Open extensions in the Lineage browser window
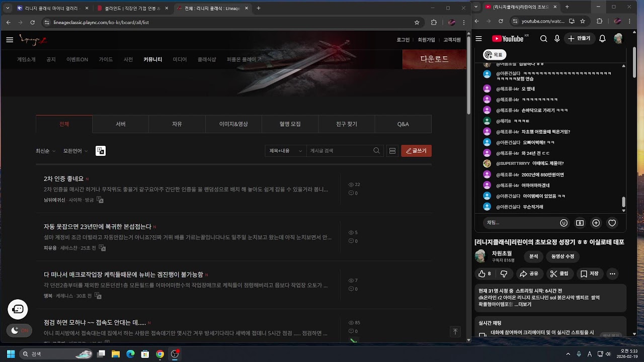 (434, 22)
